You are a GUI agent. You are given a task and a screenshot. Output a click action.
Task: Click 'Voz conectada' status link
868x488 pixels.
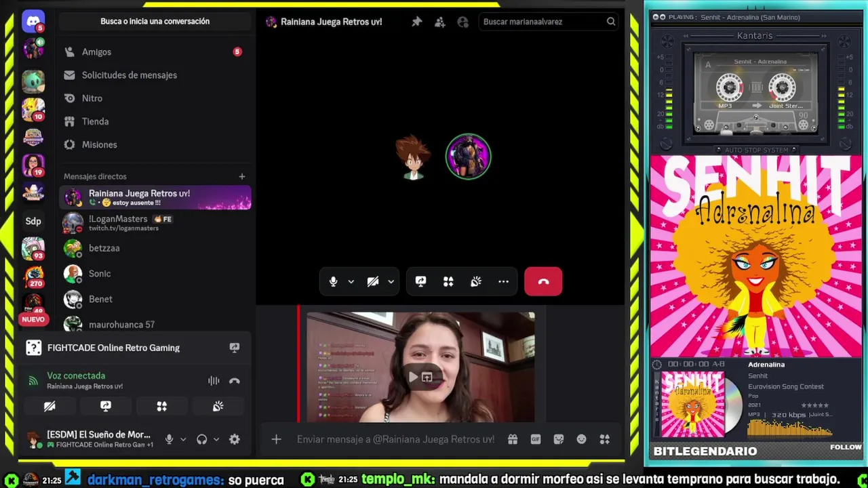click(76, 375)
